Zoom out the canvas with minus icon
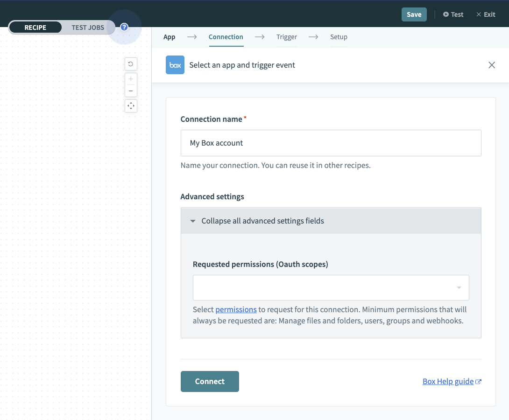This screenshot has height=420, width=509. click(x=131, y=91)
